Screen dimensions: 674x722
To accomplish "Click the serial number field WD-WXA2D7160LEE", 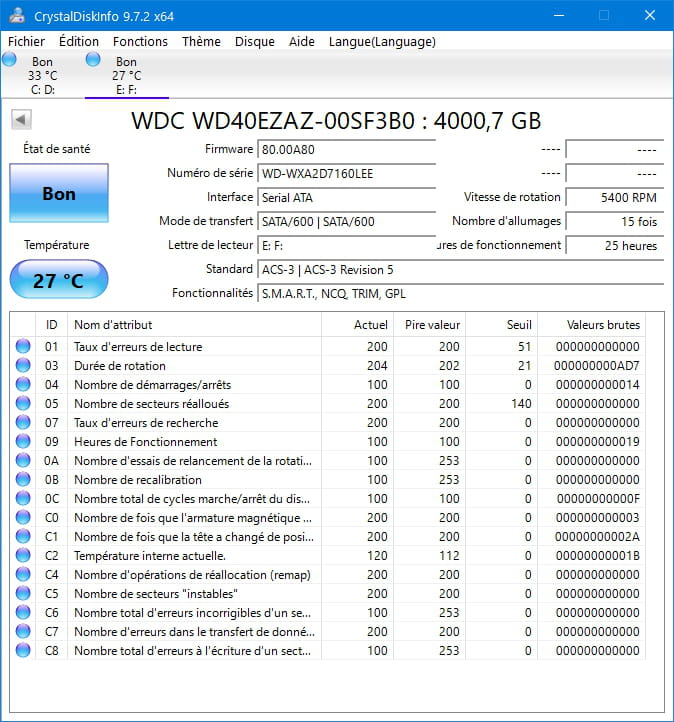I will point(346,173).
